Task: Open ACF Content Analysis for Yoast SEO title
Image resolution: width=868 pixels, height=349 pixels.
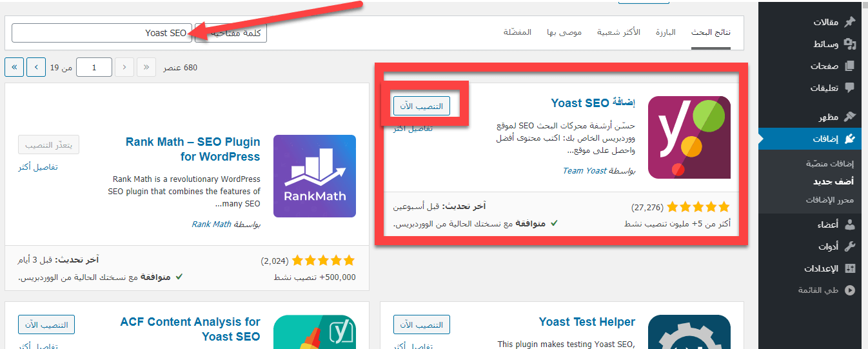Action: 190,329
